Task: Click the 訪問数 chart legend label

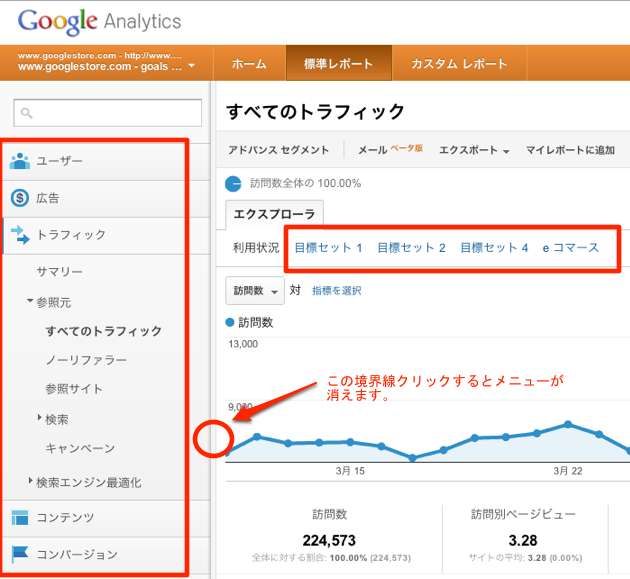Action: click(256, 322)
